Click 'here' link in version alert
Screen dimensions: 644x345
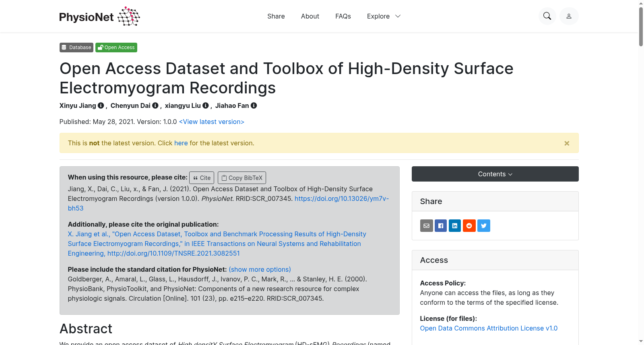click(181, 143)
